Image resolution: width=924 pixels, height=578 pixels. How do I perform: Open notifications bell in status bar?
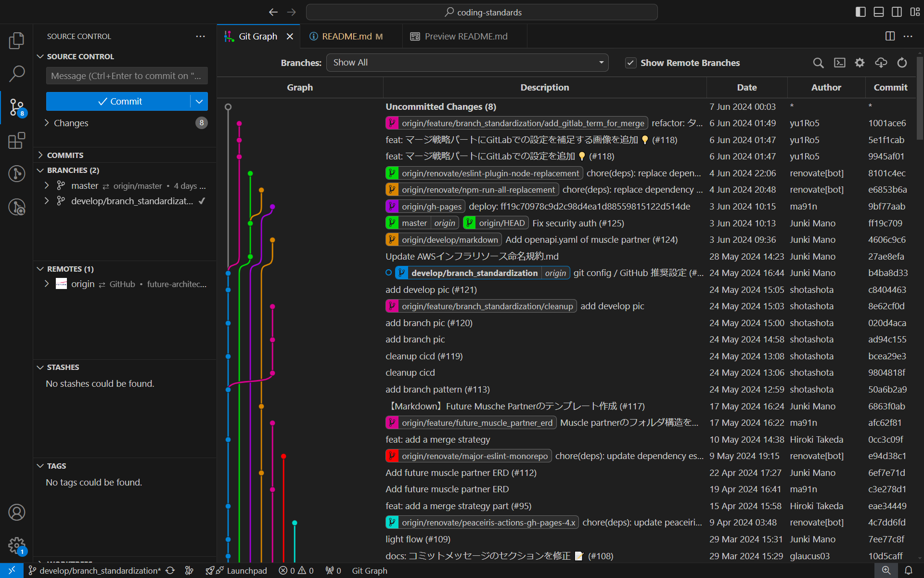click(909, 570)
